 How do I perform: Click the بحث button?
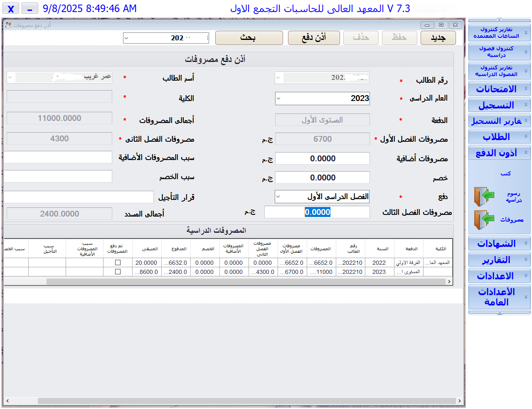[x=249, y=37]
